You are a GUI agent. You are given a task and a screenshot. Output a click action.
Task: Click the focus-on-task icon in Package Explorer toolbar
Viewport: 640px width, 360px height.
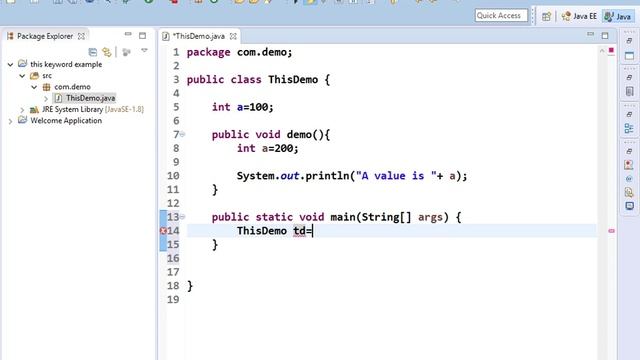tap(127, 52)
